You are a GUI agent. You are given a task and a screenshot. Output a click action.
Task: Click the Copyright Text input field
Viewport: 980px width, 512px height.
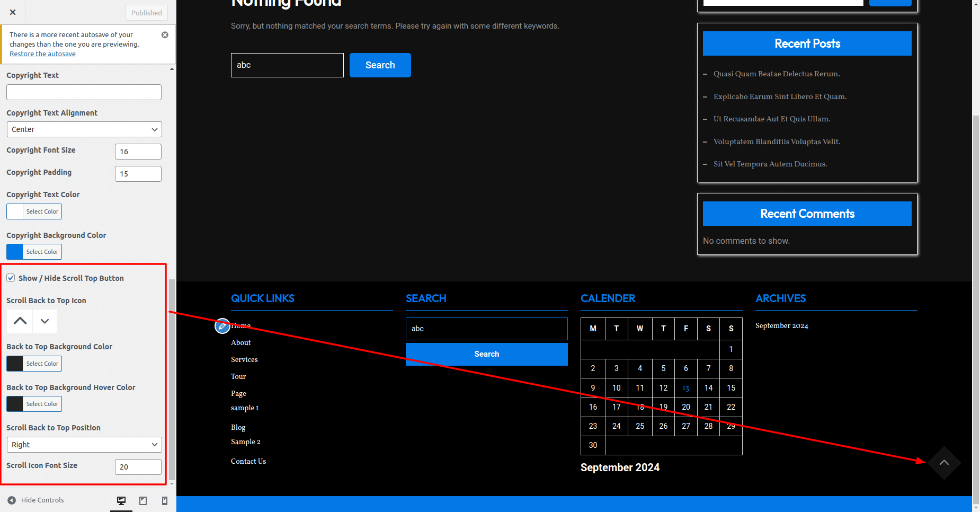pyautogui.click(x=84, y=92)
